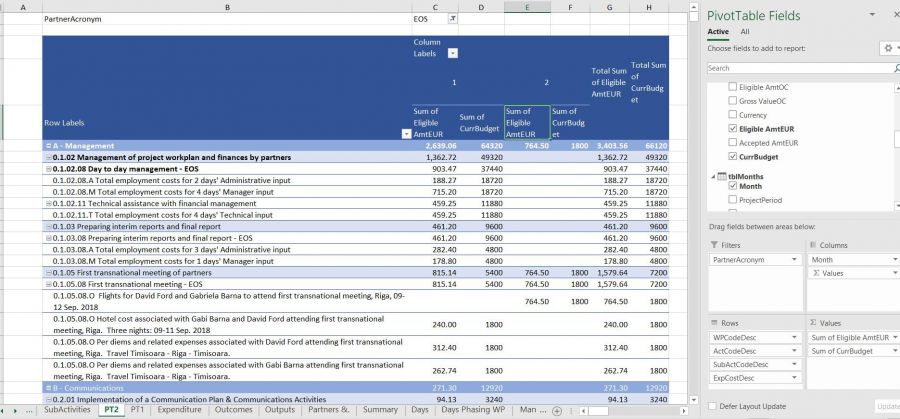The height and width of the screenshot is (419, 900).
Task: Check the Eligible AmtOC field
Action: pyautogui.click(x=732, y=87)
